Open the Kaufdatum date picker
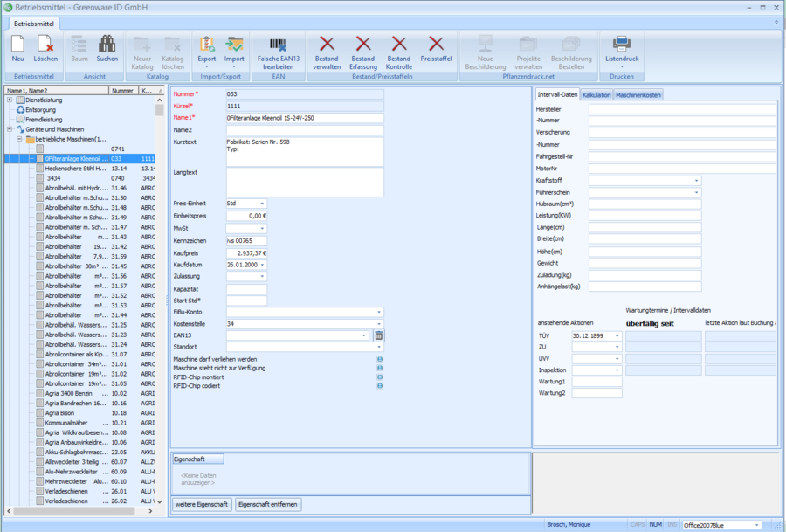 [x=262, y=265]
